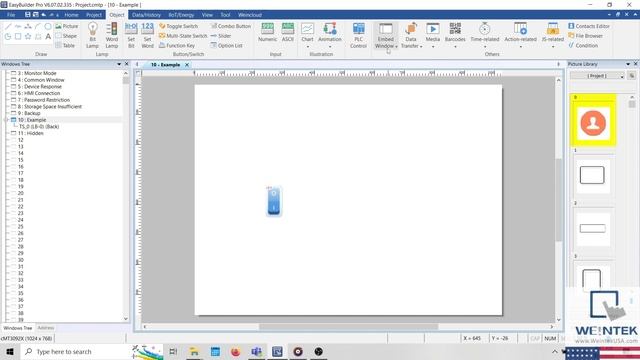Add a Function Key object
640x360 pixels.
click(x=177, y=46)
